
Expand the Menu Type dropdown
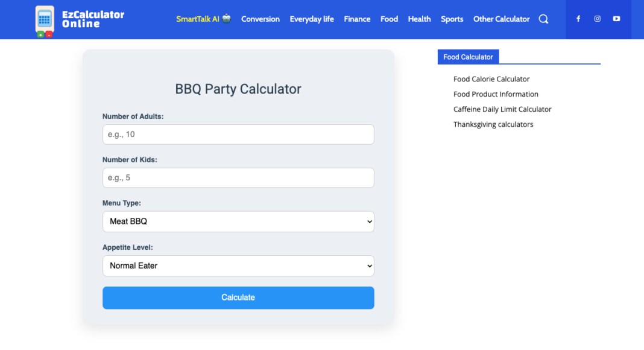pyautogui.click(x=238, y=221)
